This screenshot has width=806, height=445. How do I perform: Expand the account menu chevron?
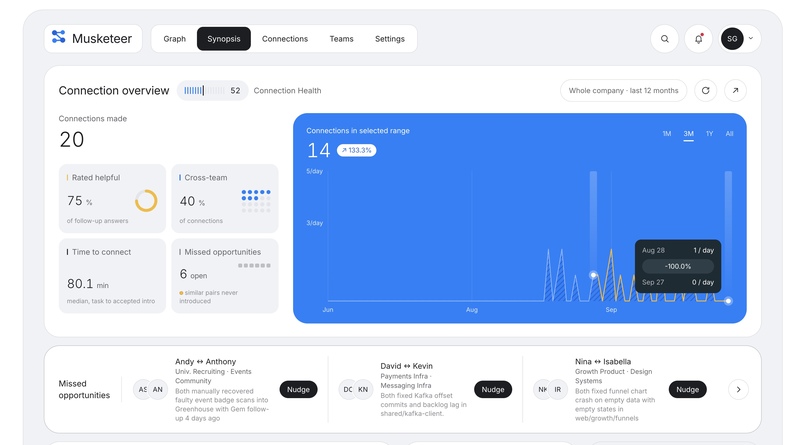click(x=751, y=39)
